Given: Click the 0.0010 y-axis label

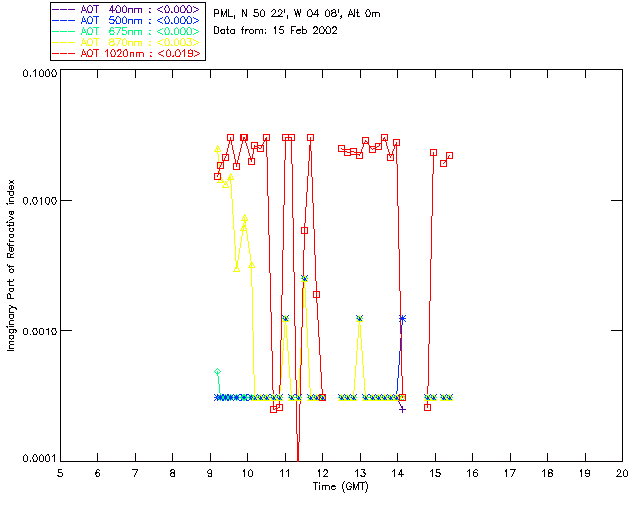Looking at the screenshot, I should click(x=40, y=331).
